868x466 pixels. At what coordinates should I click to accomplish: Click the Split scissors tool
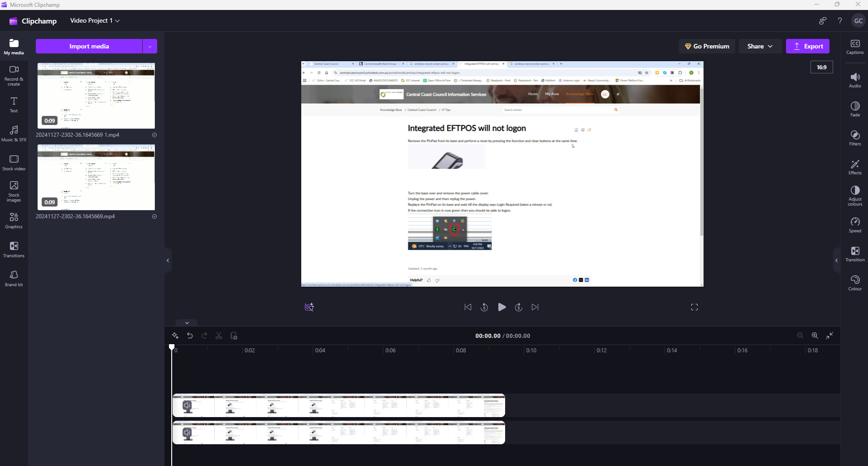coord(219,336)
